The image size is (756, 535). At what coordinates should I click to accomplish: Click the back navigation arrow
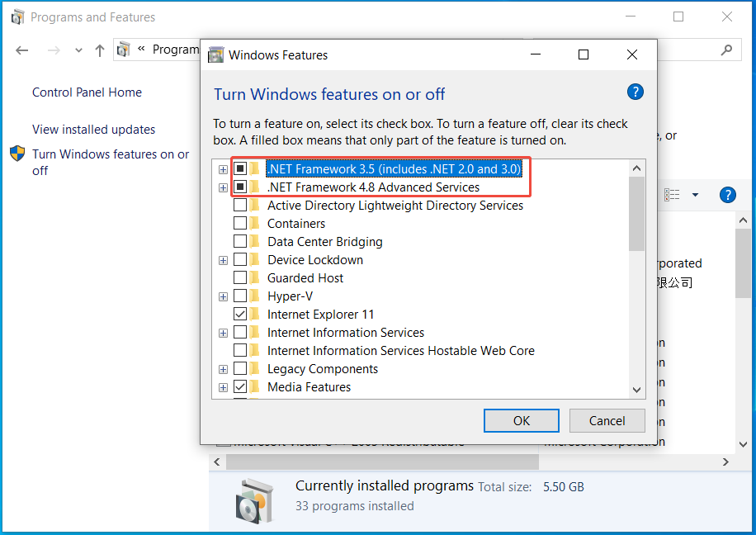coord(21,50)
